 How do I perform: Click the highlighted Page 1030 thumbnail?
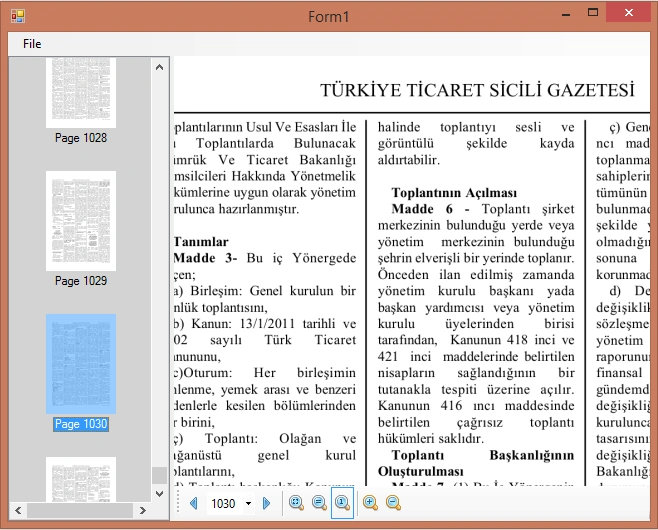81,364
